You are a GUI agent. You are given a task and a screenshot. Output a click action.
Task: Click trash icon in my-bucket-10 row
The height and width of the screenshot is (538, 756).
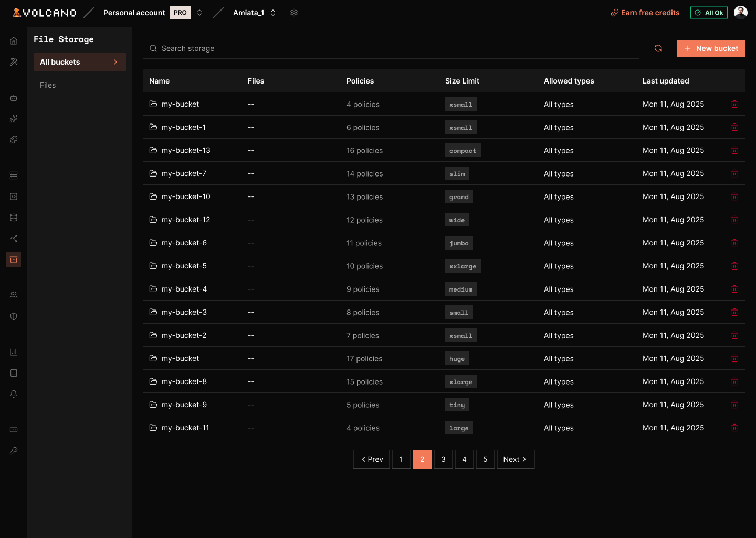734,196
